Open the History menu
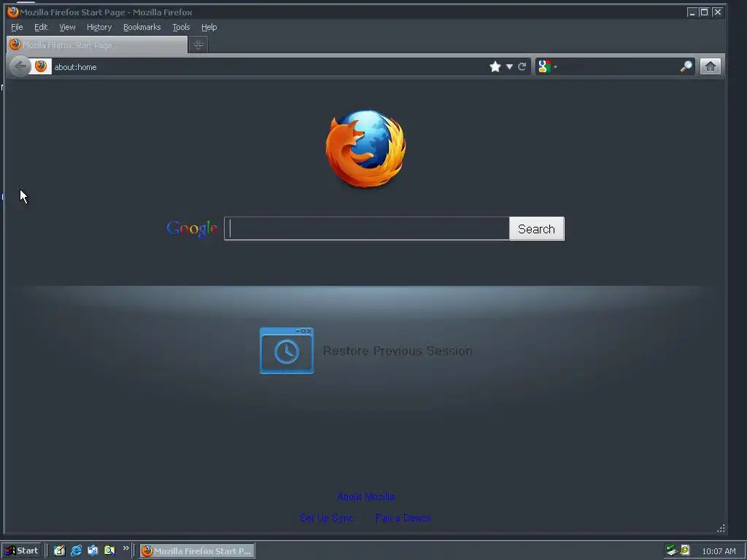Viewport: 747px width, 560px height. [99, 27]
